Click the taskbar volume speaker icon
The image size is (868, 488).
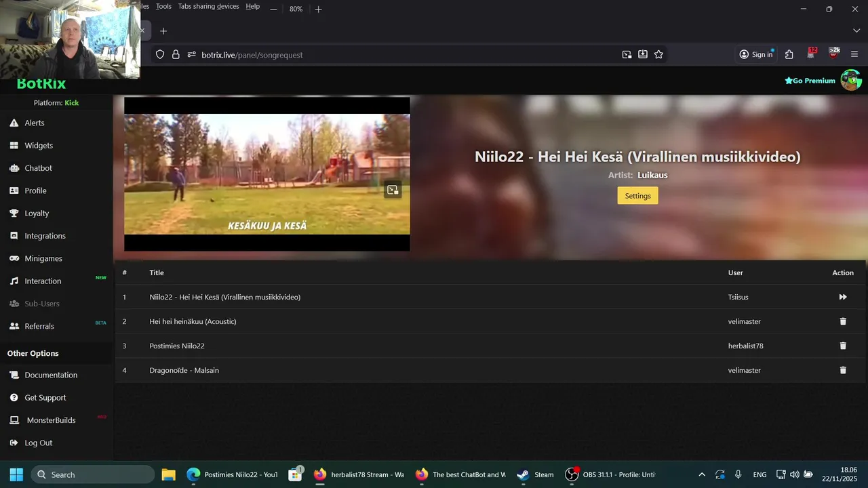pos(795,474)
